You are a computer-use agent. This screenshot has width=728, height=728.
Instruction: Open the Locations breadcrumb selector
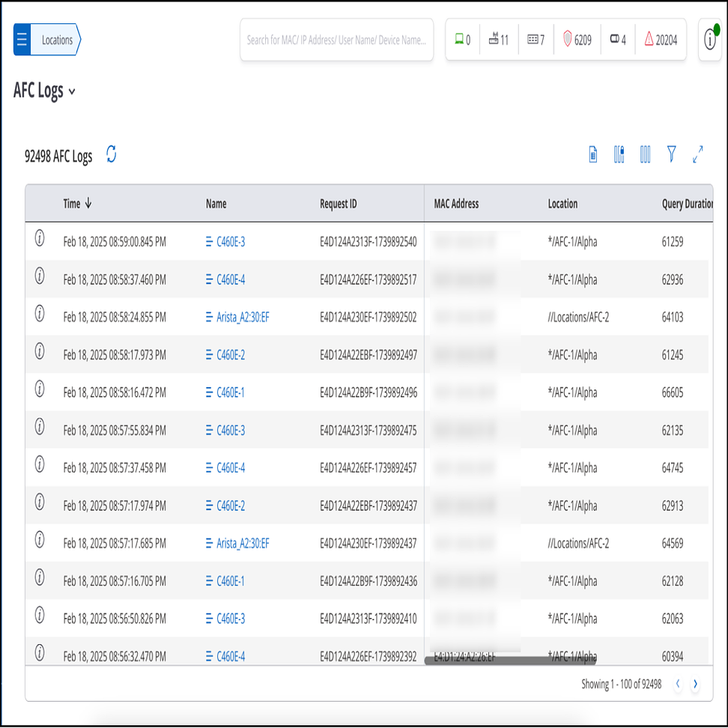(x=57, y=40)
